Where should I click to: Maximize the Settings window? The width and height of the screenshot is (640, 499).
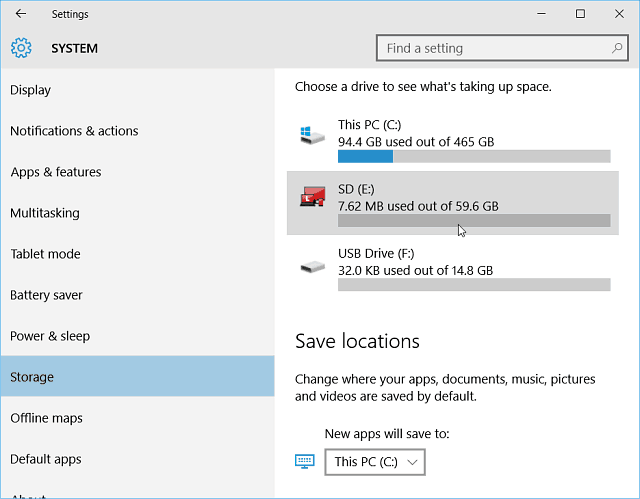pyautogui.click(x=580, y=14)
